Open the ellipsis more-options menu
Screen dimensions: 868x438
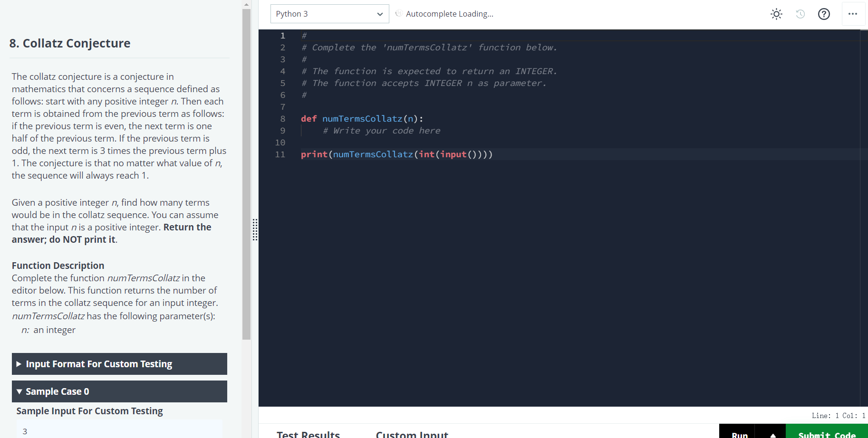(853, 14)
